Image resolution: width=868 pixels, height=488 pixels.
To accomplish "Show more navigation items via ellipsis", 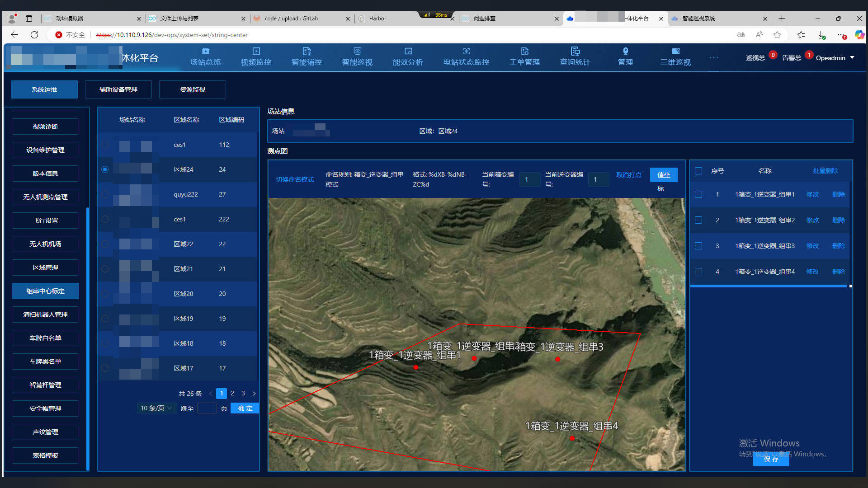I will click(714, 57).
